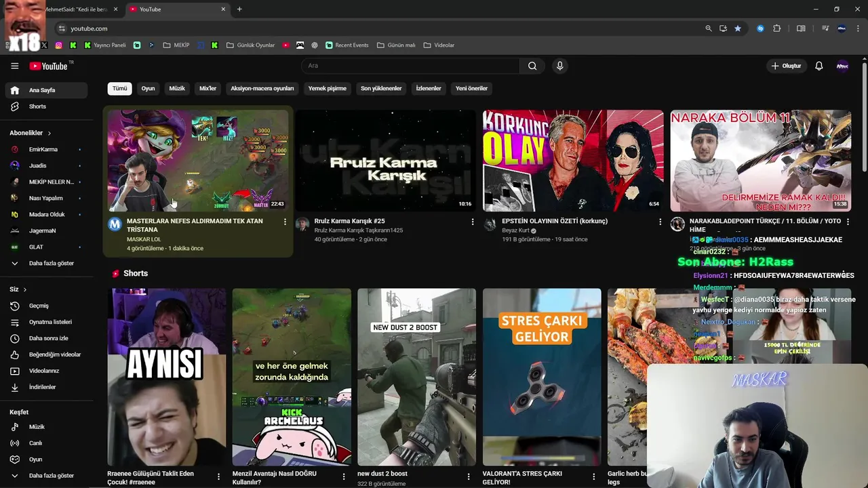The width and height of the screenshot is (868, 488).
Task: Select the İzlenenler filter chip
Action: tap(429, 88)
